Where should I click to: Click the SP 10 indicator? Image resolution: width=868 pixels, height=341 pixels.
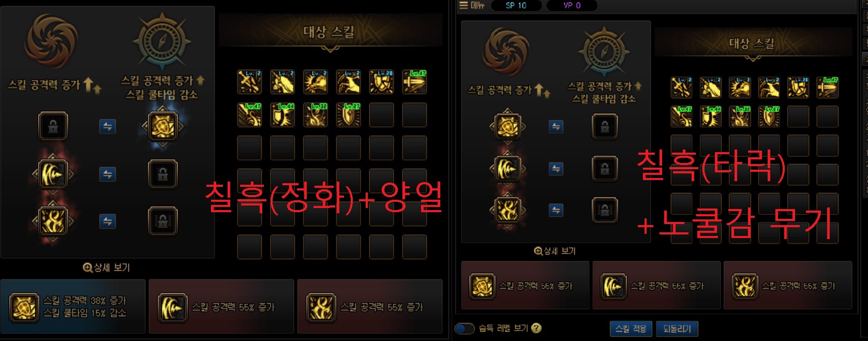516,5
